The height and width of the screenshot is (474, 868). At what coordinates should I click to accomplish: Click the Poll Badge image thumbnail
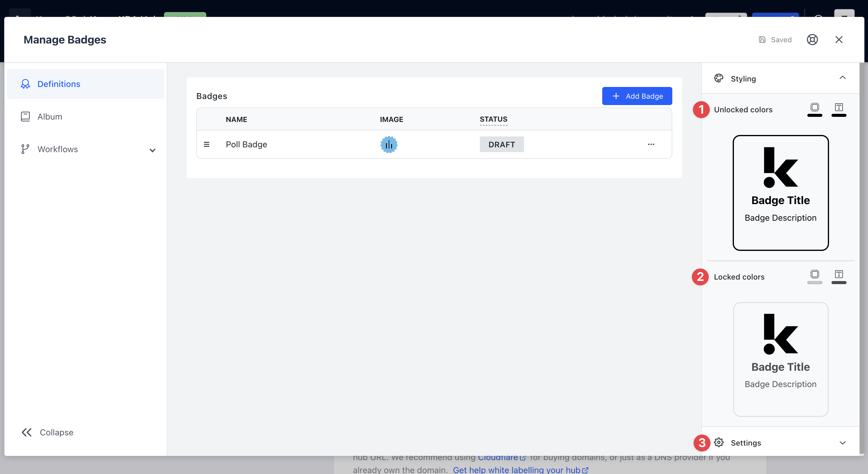coord(389,145)
